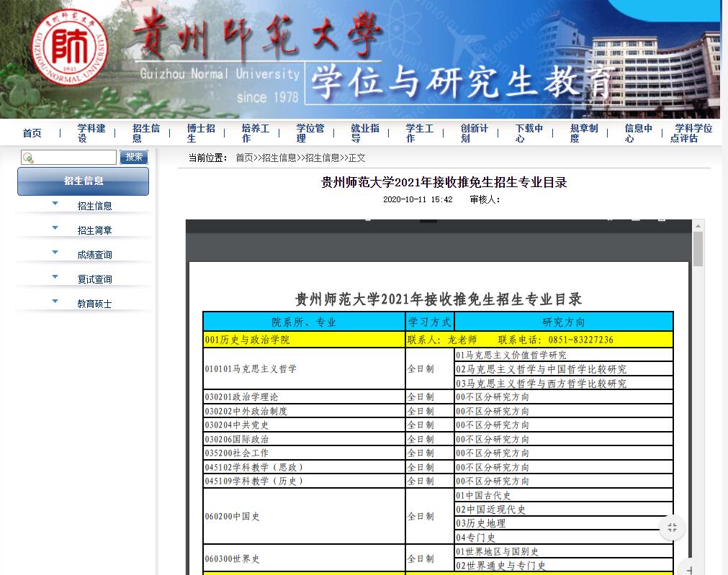Open the 博士招生 navigation menu
The image size is (728, 575).
[201, 133]
